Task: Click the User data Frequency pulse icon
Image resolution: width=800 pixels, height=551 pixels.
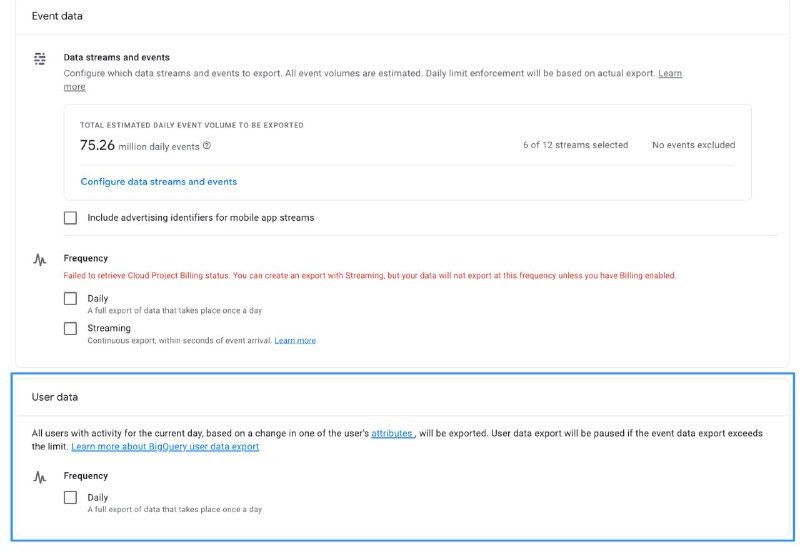Action: [x=40, y=478]
